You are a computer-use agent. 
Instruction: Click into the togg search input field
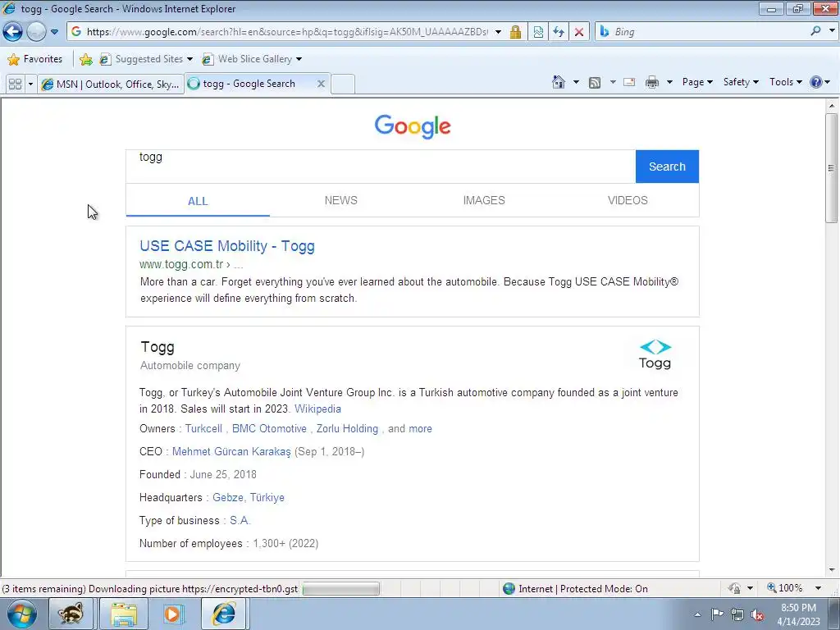click(x=381, y=167)
